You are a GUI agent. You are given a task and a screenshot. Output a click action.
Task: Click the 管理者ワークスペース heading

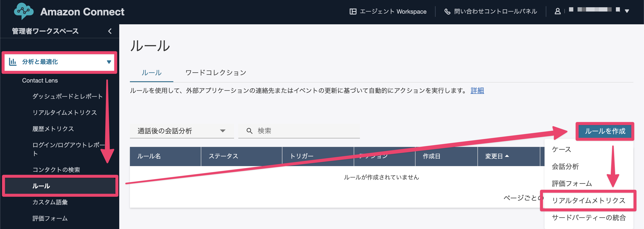point(45,31)
